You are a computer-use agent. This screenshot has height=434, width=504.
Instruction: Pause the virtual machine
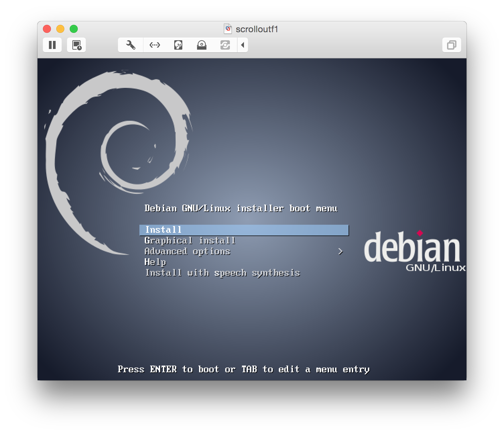tap(52, 45)
